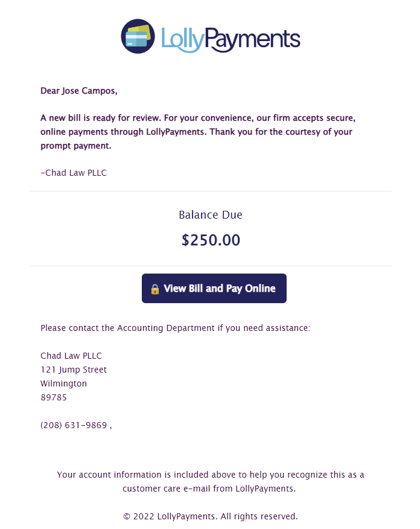Click the Balance Due heading
The image size is (420, 529).
point(211,215)
